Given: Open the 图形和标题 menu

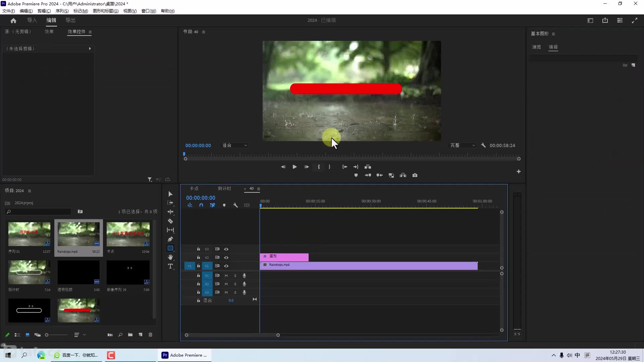Looking at the screenshot, I should click(x=106, y=11).
